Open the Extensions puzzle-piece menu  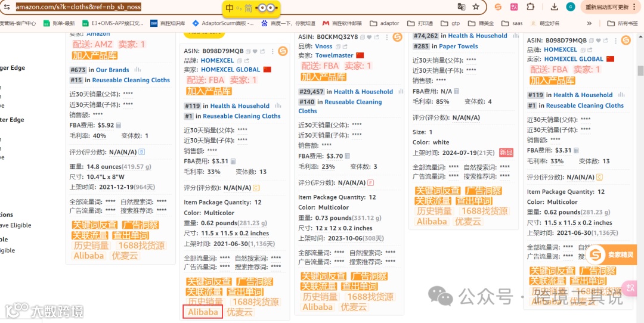pyautogui.click(x=531, y=7)
